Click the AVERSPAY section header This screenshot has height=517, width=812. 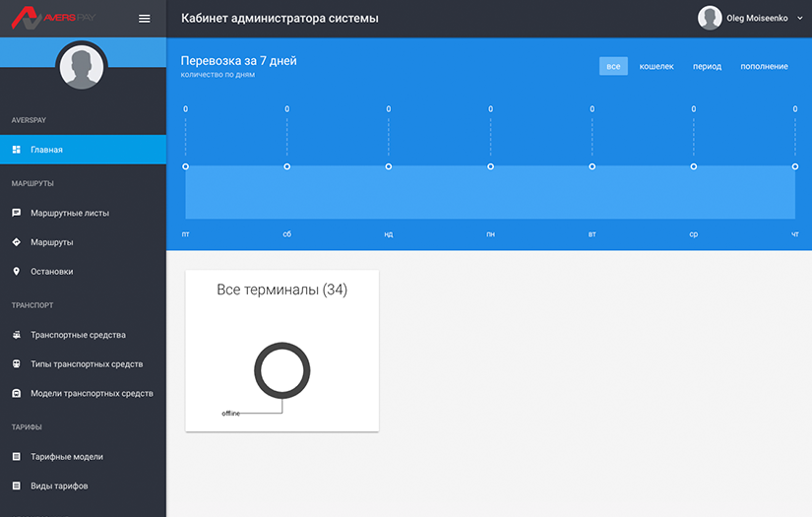pyautogui.click(x=29, y=120)
